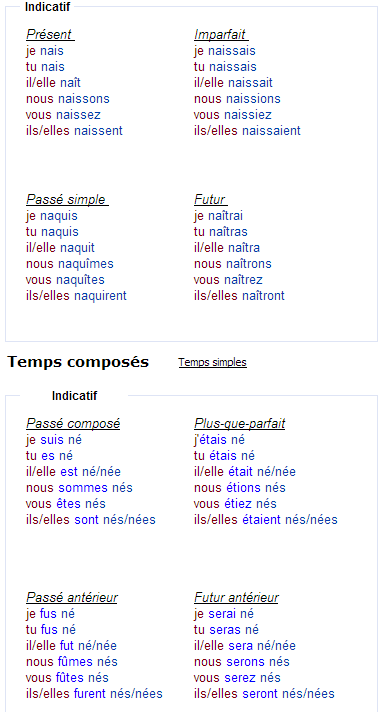
Task: Open the Temps simples link
Action: coord(212,362)
